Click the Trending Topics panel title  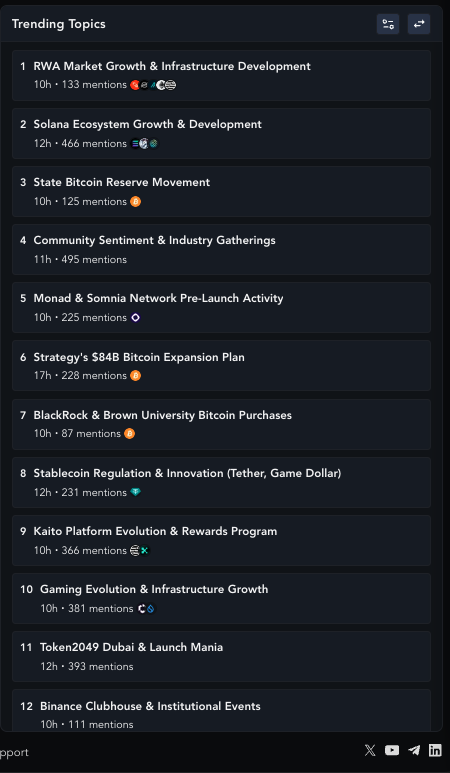pos(59,24)
